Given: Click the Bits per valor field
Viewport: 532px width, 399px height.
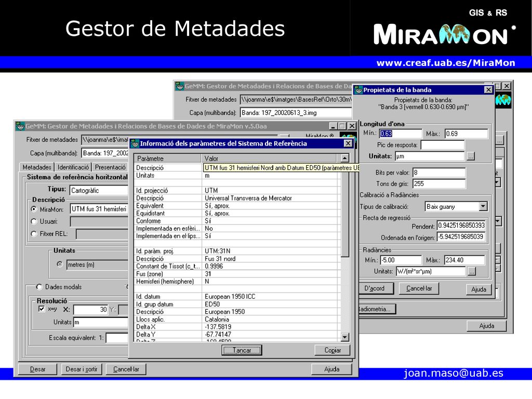Looking at the screenshot, I should tap(439, 172).
